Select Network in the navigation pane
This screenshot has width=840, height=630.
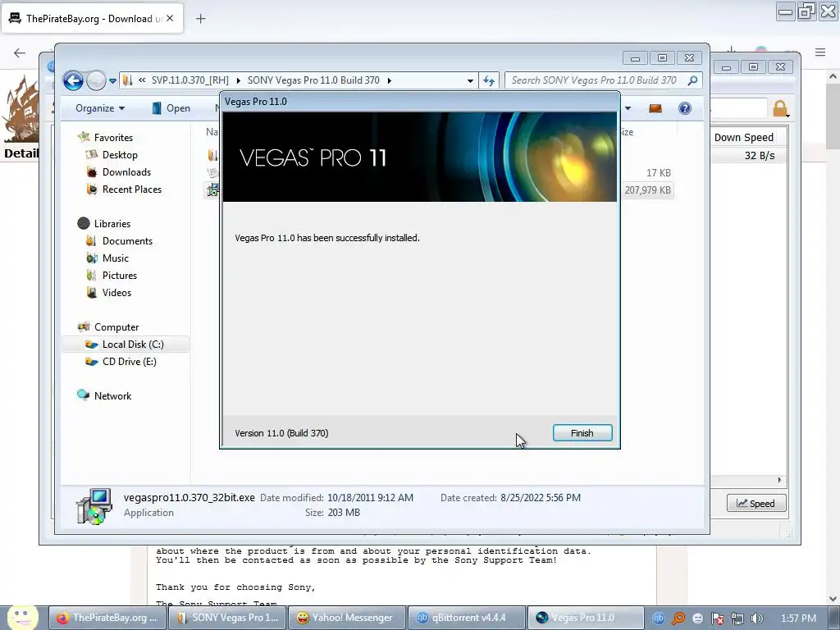tap(112, 396)
